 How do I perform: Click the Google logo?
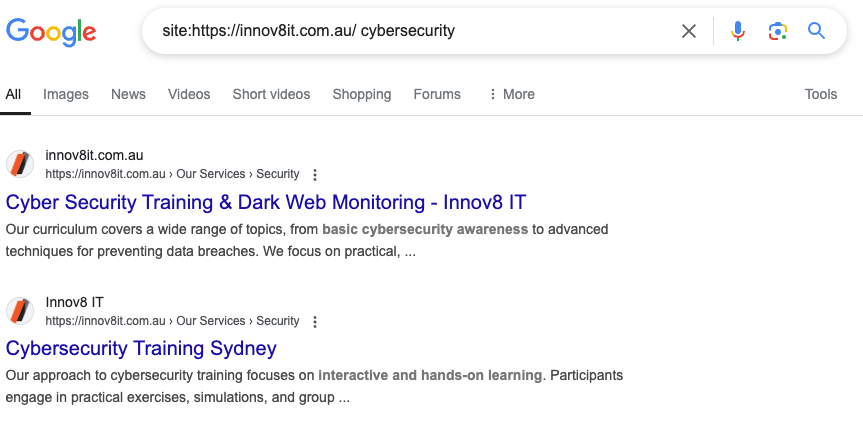(51, 32)
